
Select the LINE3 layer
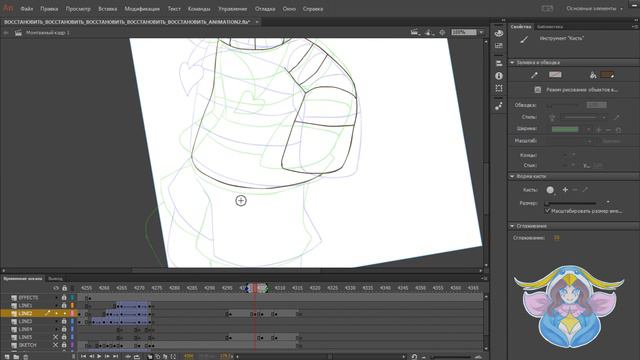coord(25,322)
